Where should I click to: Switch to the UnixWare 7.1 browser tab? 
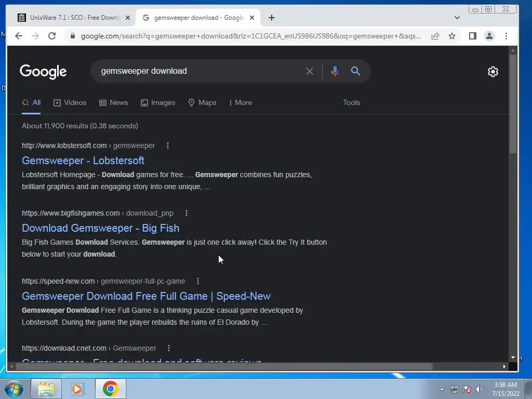click(70, 18)
